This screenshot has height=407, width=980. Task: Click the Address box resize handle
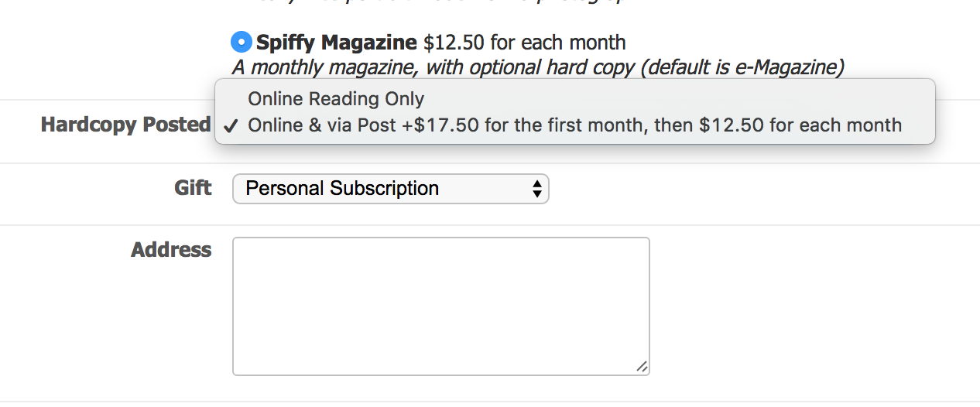(642, 368)
